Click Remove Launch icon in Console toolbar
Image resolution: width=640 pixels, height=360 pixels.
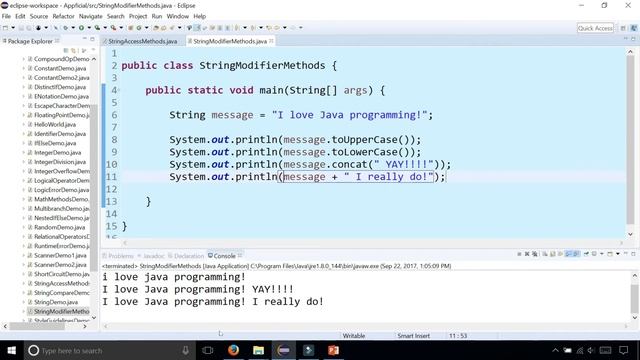pos(527,254)
